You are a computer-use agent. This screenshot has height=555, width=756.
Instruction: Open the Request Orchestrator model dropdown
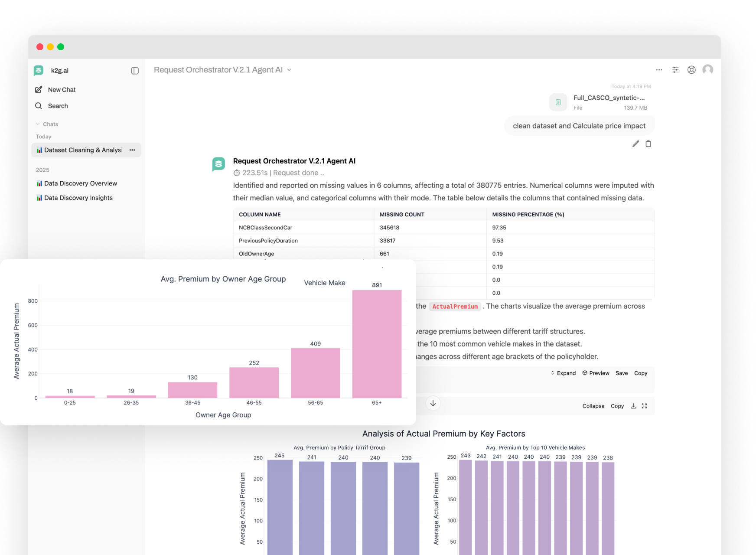coord(223,70)
